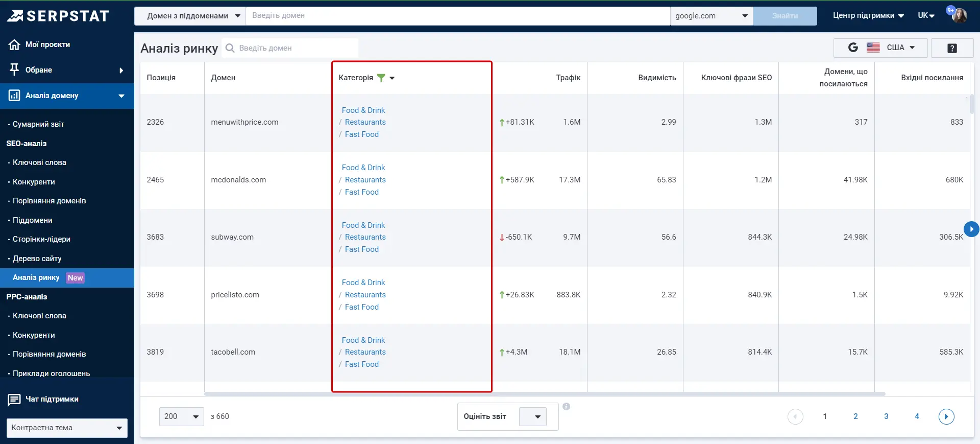The image size is (980, 444).
Task: Sort by SEO key phrases column header
Action: [736, 78]
